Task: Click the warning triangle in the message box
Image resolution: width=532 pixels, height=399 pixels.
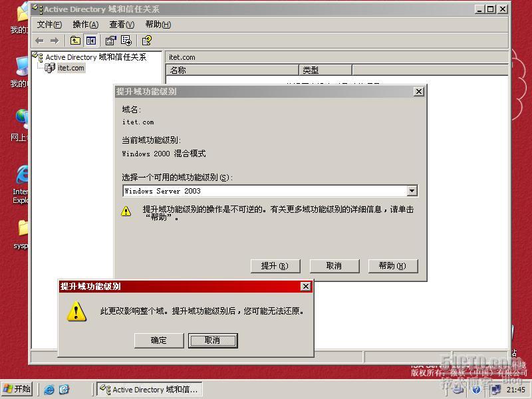Action: pos(76,311)
